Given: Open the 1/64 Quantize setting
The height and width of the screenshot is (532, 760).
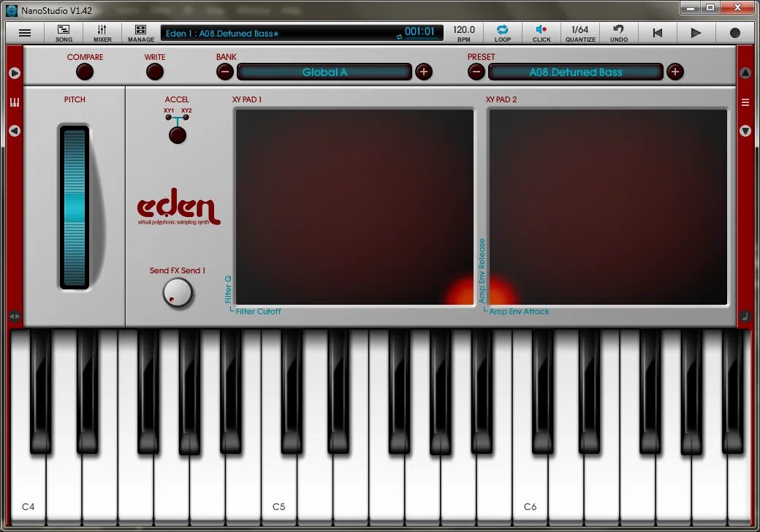Looking at the screenshot, I should [x=580, y=33].
